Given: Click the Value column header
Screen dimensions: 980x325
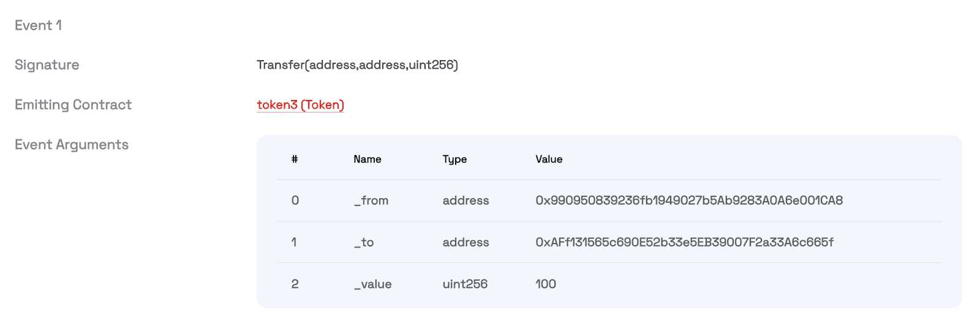Looking at the screenshot, I should [x=549, y=159].
